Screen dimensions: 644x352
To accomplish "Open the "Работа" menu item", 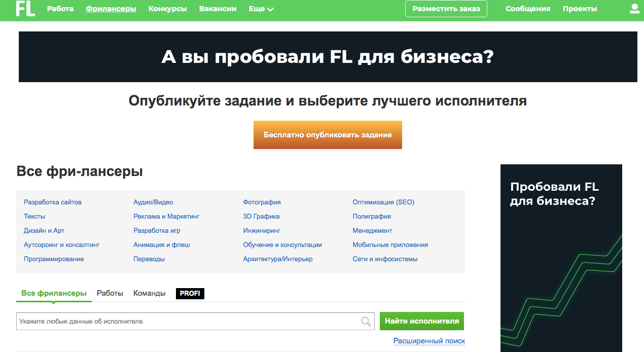I will pyautogui.click(x=60, y=9).
